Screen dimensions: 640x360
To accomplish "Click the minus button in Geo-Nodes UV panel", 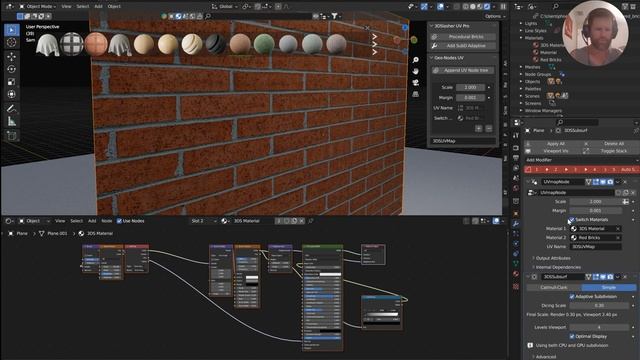I will (489, 129).
